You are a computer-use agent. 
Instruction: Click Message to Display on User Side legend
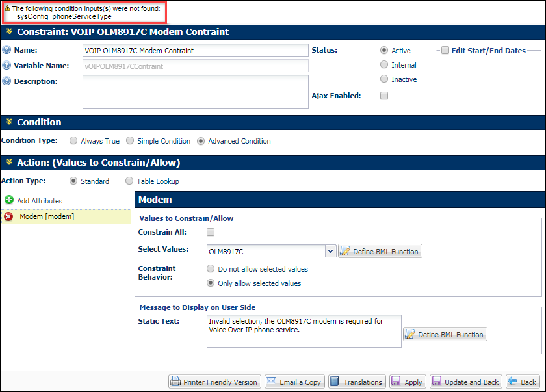[198, 307]
